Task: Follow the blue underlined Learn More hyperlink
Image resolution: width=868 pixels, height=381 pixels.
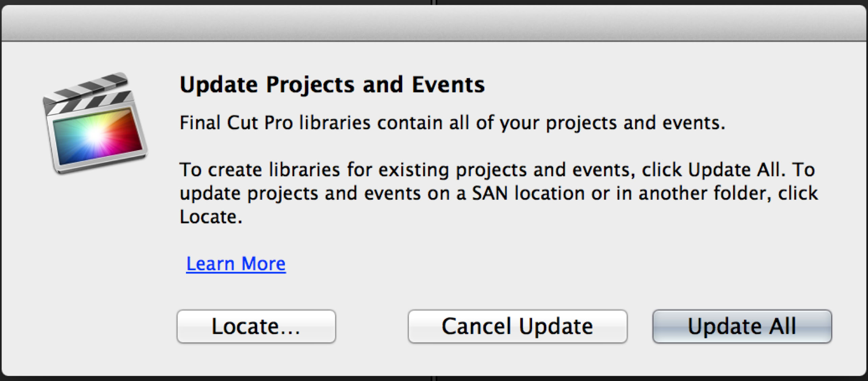Action: [x=236, y=264]
